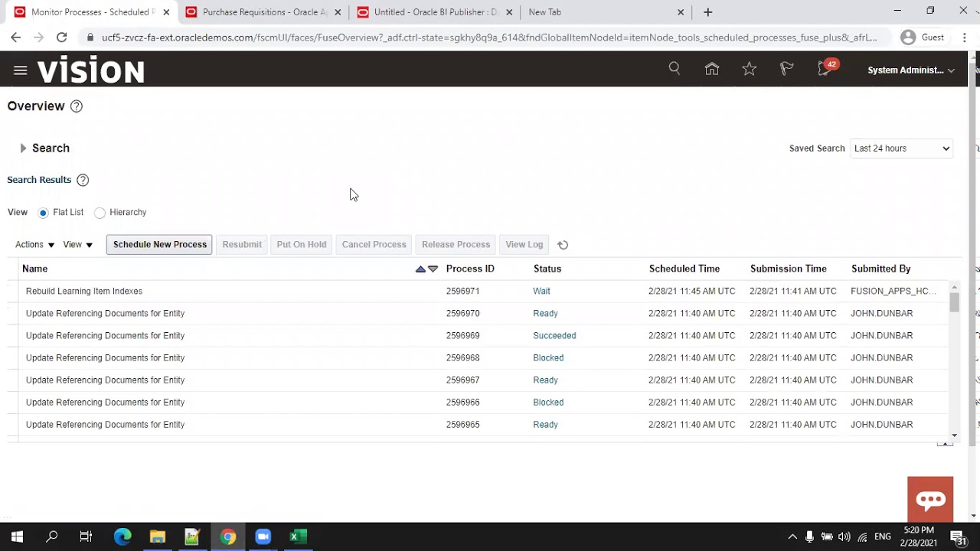Viewport: 980px width, 551px height.
Task: Click the Resubmit button
Action: (x=242, y=245)
